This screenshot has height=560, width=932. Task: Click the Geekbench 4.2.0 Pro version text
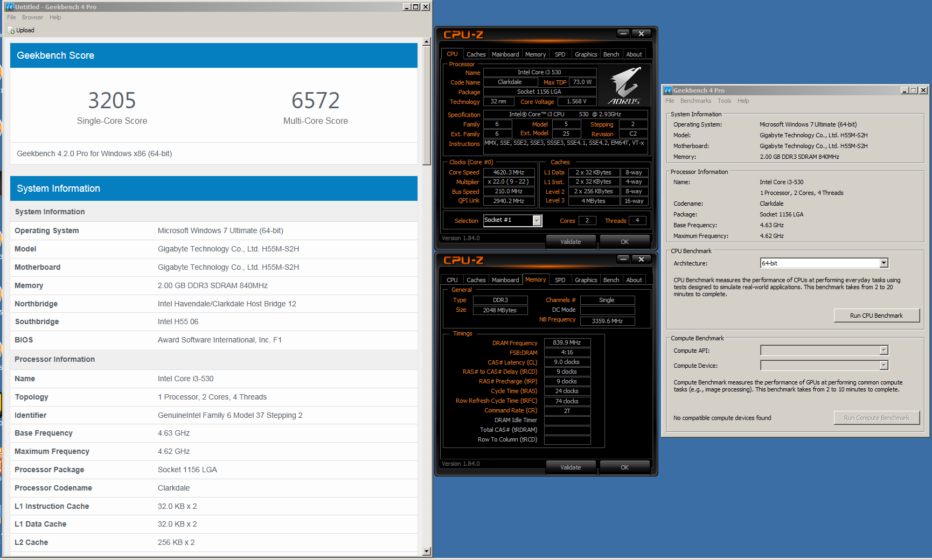[94, 153]
